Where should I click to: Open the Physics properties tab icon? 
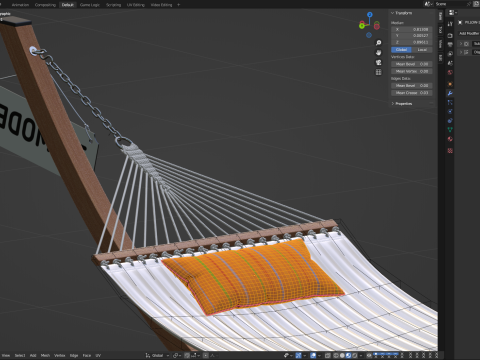tap(450, 111)
